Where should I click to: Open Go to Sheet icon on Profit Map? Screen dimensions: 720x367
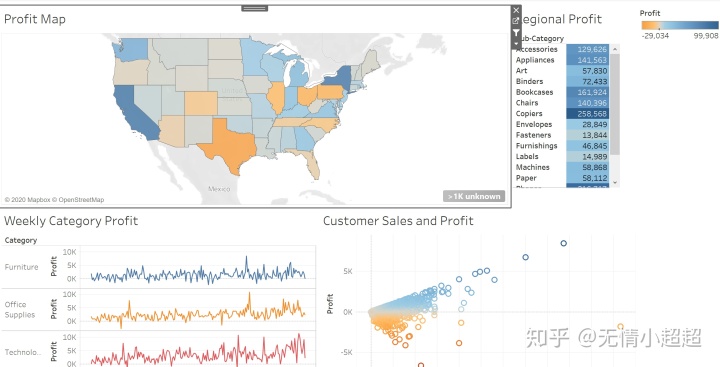(516, 21)
